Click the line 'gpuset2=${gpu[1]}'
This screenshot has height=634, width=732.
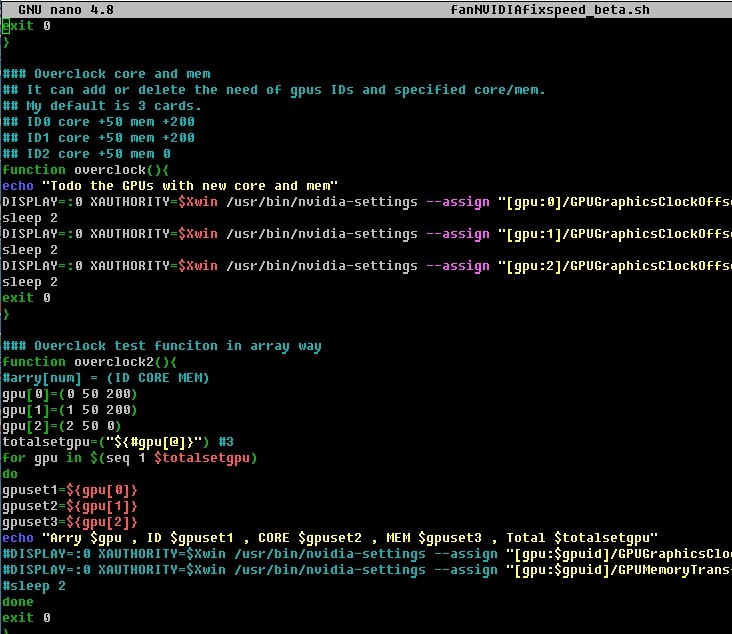tap(70, 506)
